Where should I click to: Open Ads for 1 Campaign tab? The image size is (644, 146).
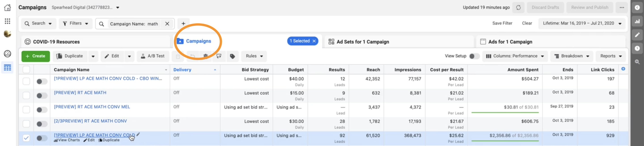click(551, 42)
